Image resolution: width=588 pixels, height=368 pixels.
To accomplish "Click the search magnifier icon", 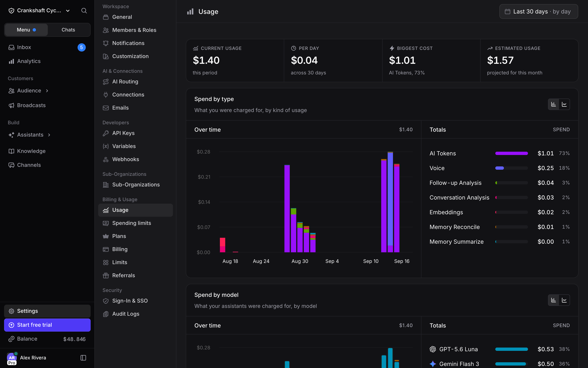I will (x=84, y=10).
